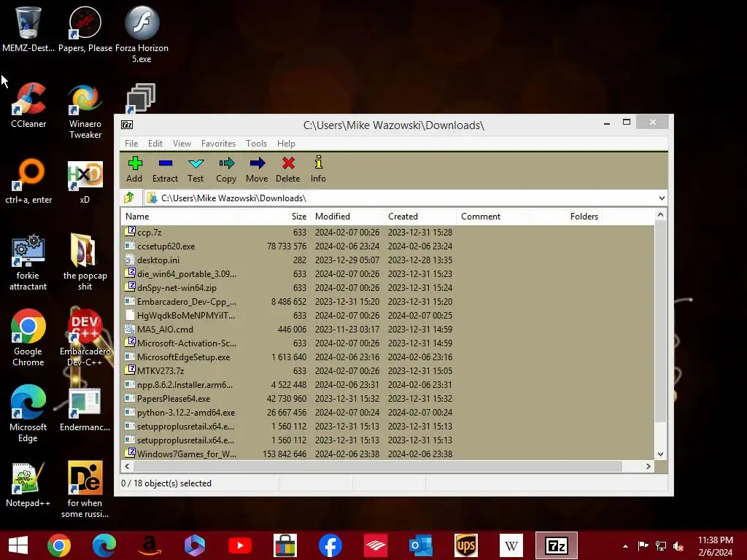Open YouTube from the taskbar
This screenshot has width=747, height=560.
pyautogui.click(x=239, y=545)
